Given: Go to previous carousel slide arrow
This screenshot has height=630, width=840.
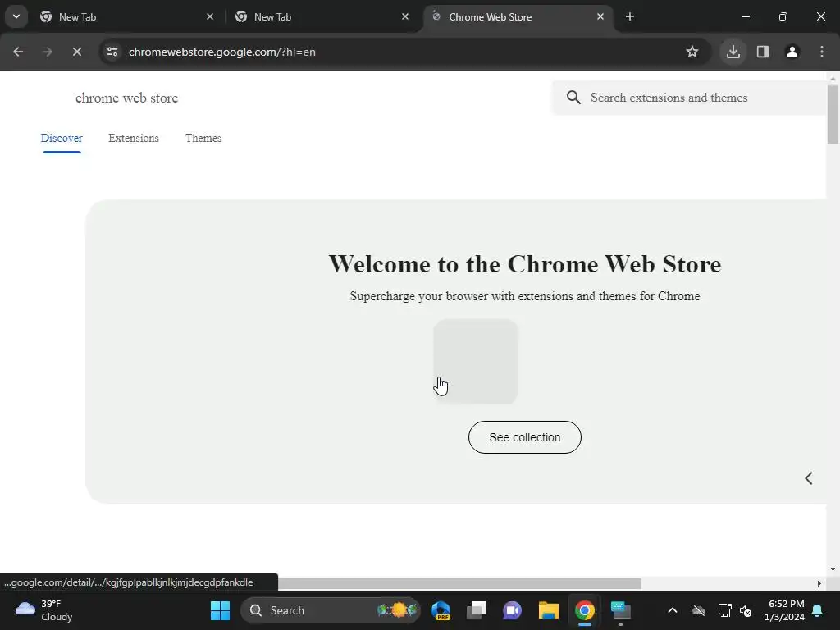Looking at the screenshot, I should coord(809,478).
